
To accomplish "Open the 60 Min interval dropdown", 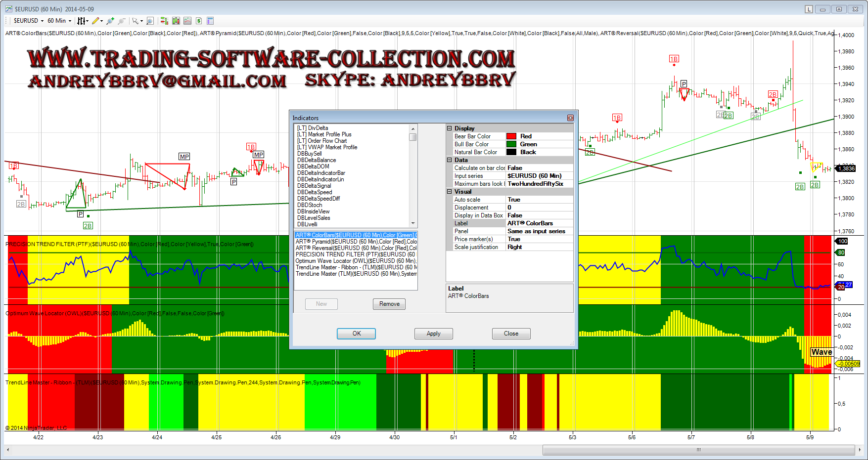I will coord(59,21).
